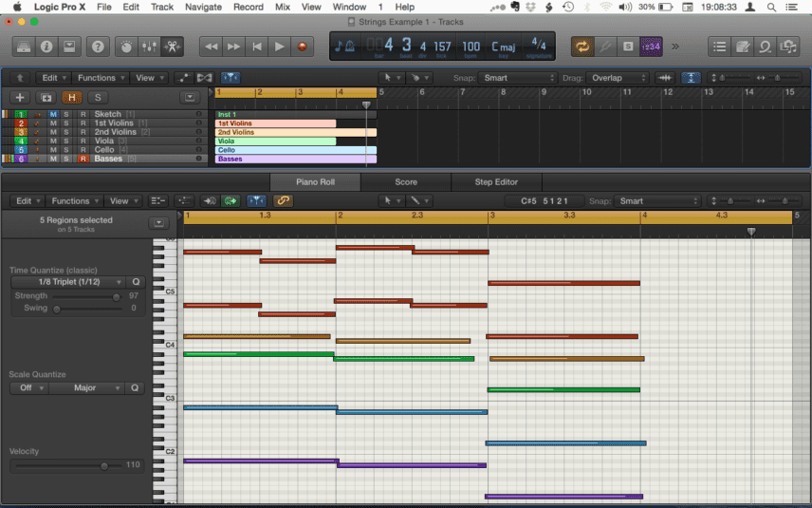
Task: Switch to Piano Roll tab
Action: [x=315, y=182]
